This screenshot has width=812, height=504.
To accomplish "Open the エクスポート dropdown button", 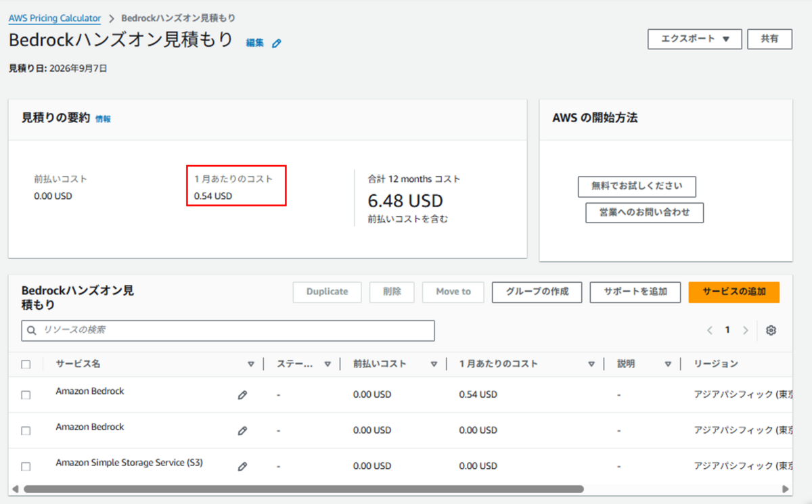I will tap(695, 39).
